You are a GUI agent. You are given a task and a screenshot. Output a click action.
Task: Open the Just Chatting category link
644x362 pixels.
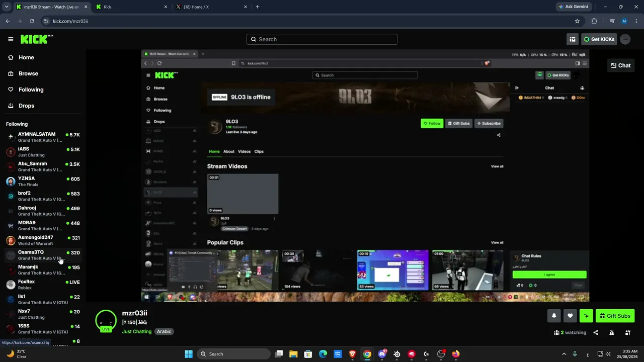click(x=136, y=332)
